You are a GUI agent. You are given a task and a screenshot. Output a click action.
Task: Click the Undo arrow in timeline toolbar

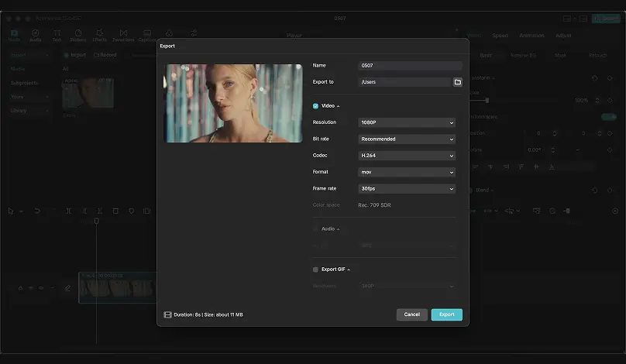pyautogui.click(x=37, y=211)
